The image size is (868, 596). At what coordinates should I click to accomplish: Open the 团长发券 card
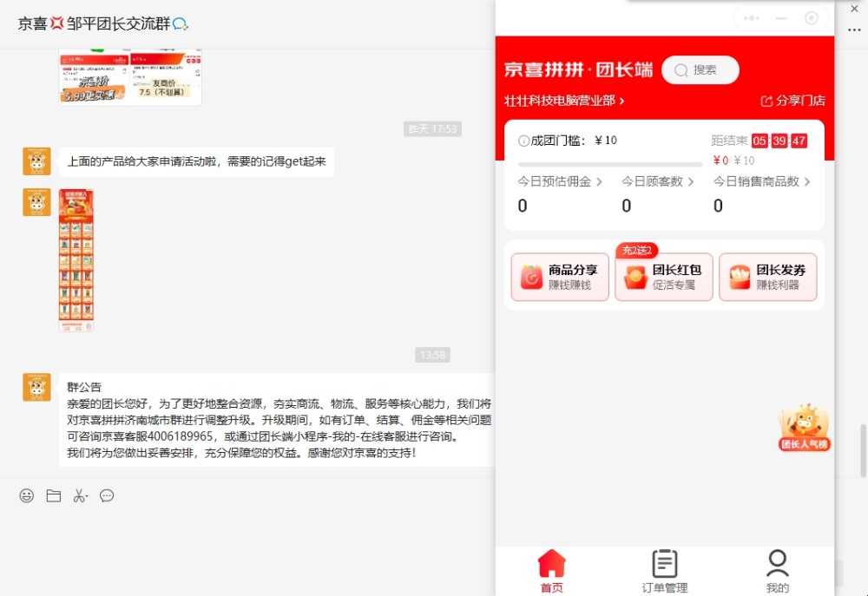point(768,278)
